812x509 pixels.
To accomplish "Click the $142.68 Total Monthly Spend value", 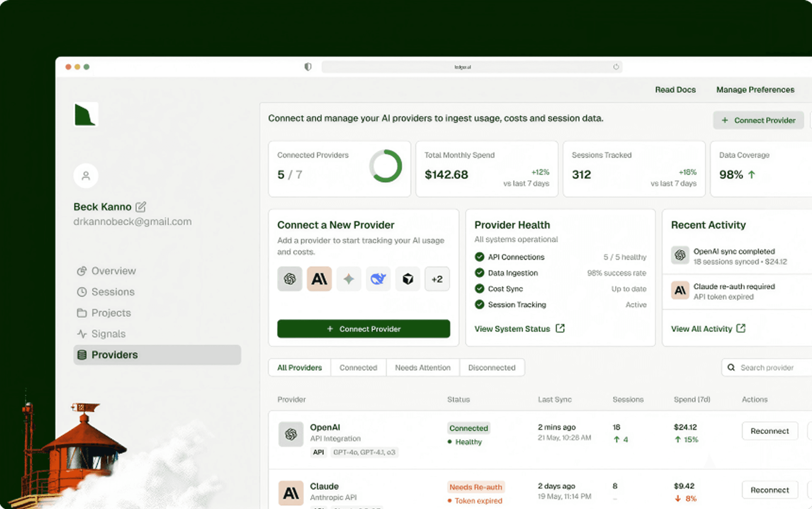I will pos(446,174).
